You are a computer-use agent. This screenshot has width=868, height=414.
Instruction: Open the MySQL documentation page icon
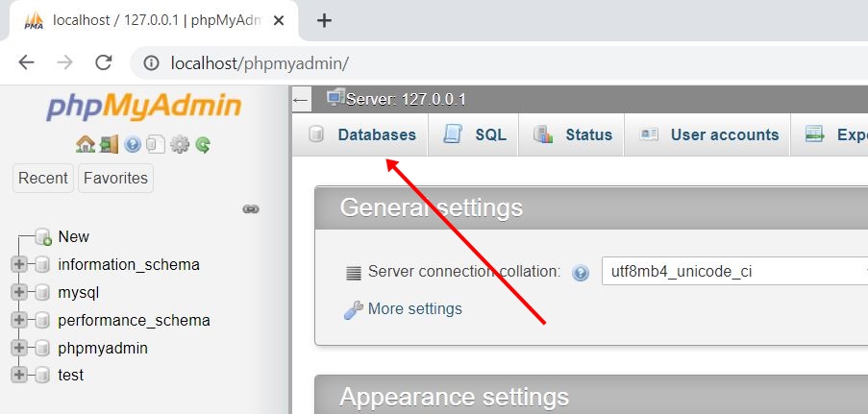coord(156,145)
